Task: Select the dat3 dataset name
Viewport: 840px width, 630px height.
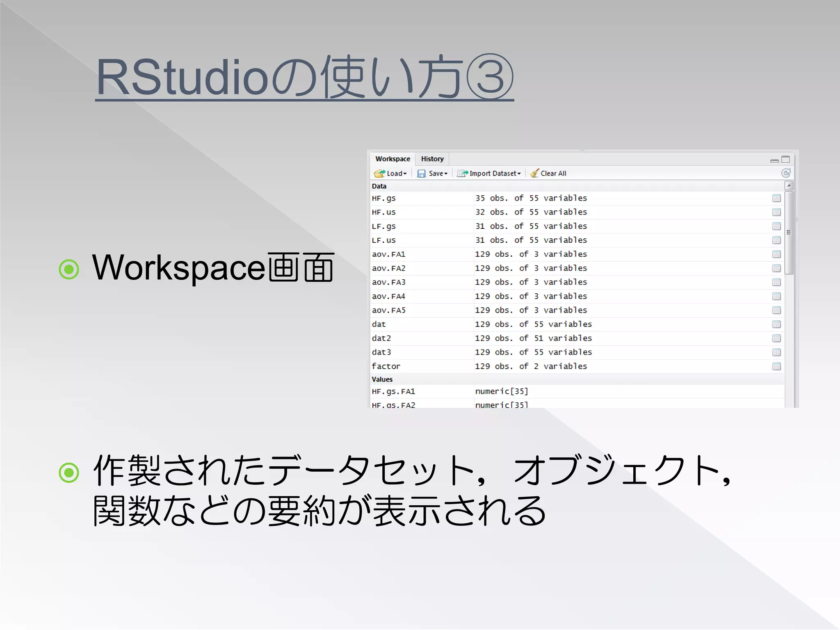Action: pyautogui.click(x=381, y=352)
